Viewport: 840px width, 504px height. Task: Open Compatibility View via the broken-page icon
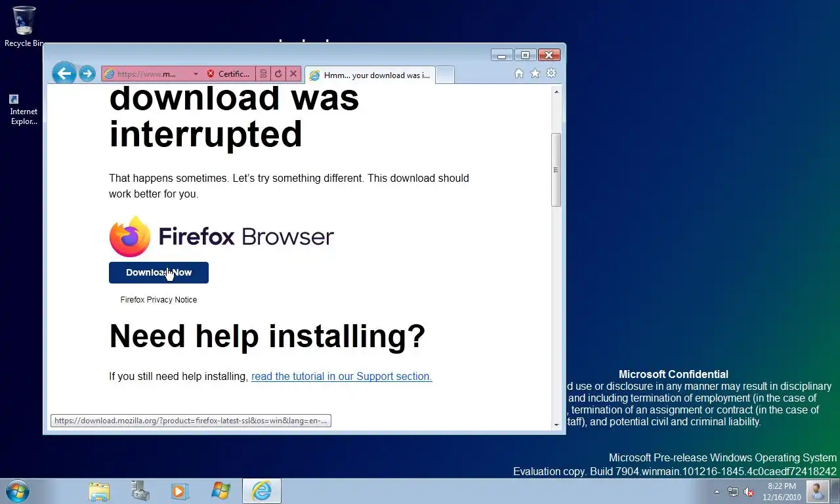pyautogui.click(x=263, y=74)
